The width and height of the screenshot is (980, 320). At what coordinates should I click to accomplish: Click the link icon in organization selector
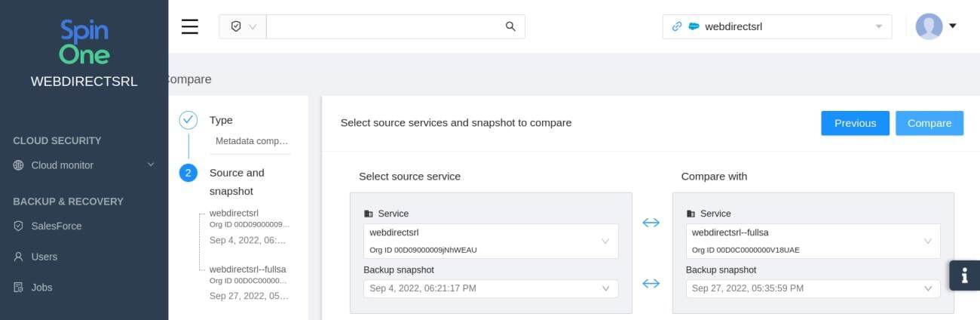676,26
